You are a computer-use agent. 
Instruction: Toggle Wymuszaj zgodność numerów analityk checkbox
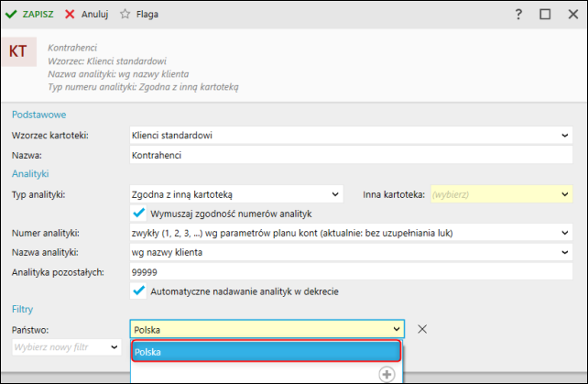pos(139,214)
